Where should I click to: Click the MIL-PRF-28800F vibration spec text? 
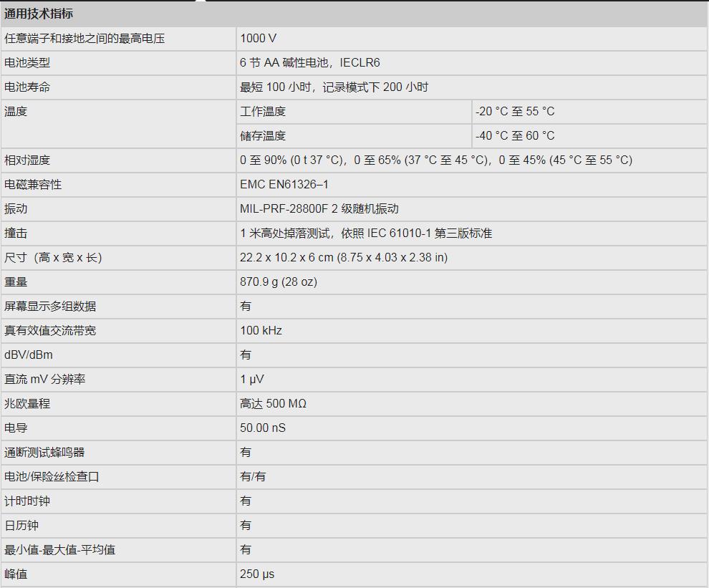(x=319, y=209)
